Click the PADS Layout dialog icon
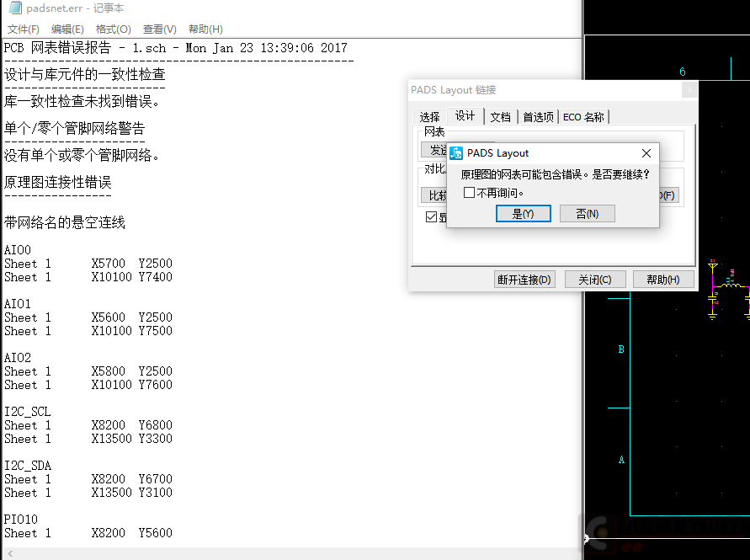This screenshot has height=560, width=750. pos(456,153)
